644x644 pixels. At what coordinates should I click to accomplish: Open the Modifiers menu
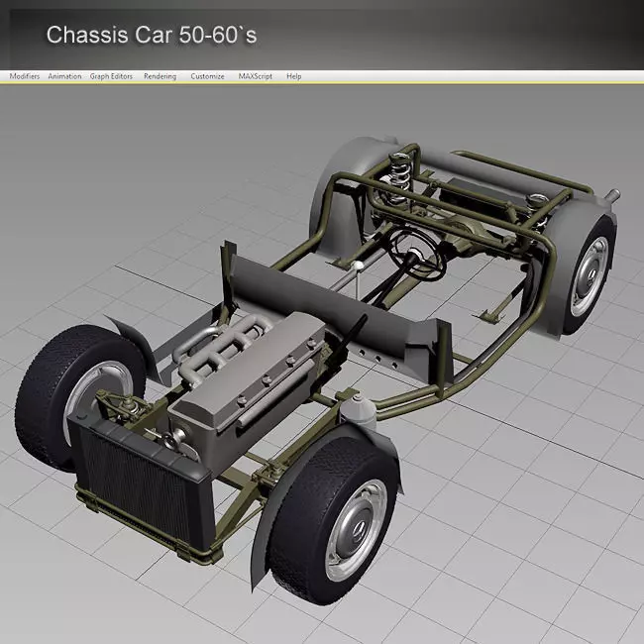tap(25, 76)
